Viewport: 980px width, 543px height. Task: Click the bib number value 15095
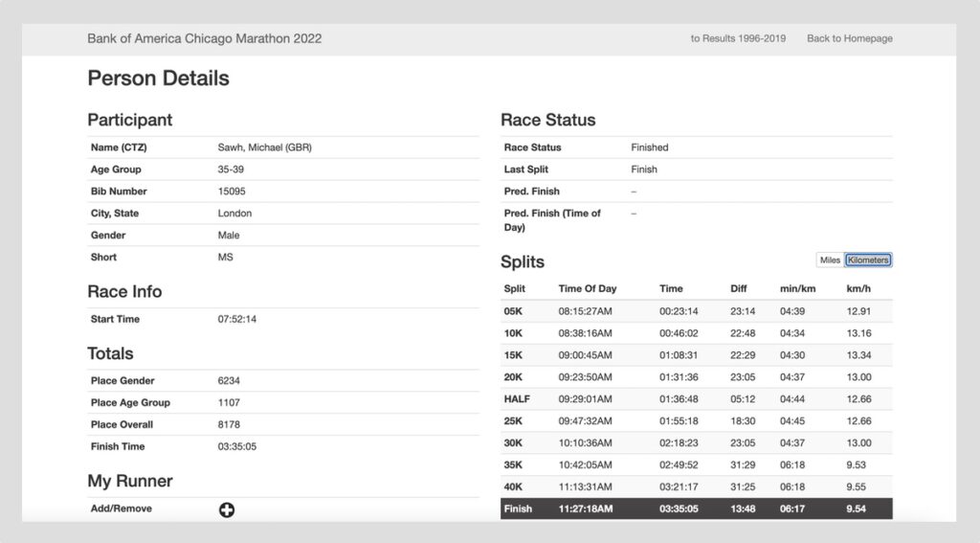click(x=232, y=192)
